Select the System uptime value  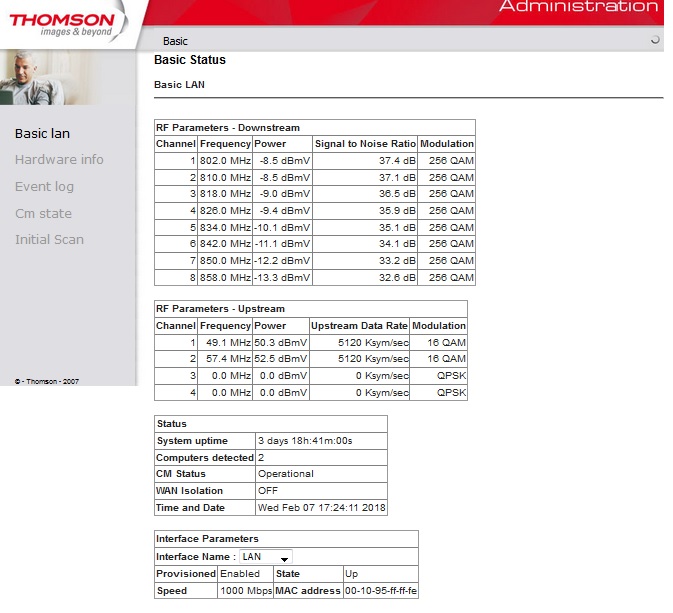coord(305,441)
